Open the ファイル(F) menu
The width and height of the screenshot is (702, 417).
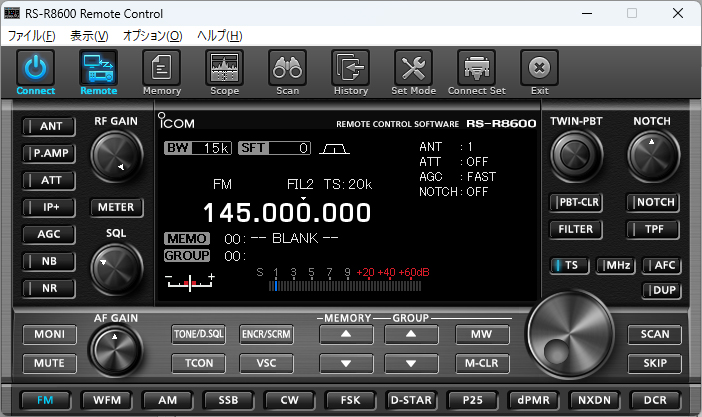32,36
